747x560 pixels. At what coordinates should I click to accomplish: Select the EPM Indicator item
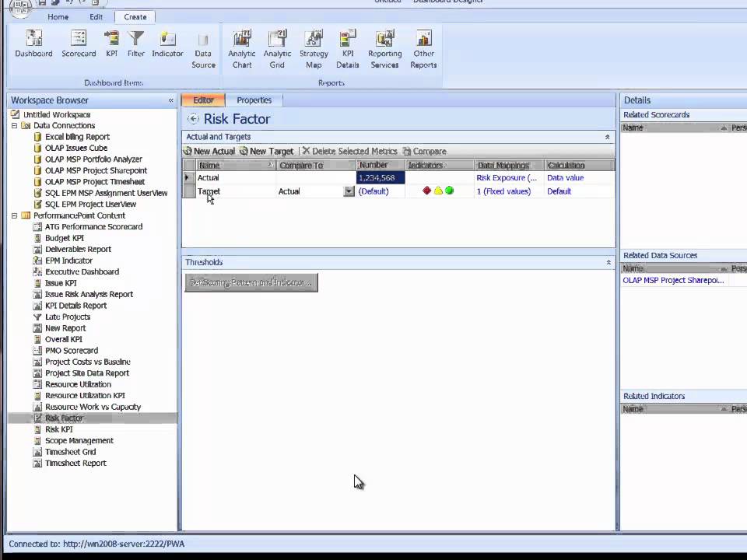click(68, 261)
